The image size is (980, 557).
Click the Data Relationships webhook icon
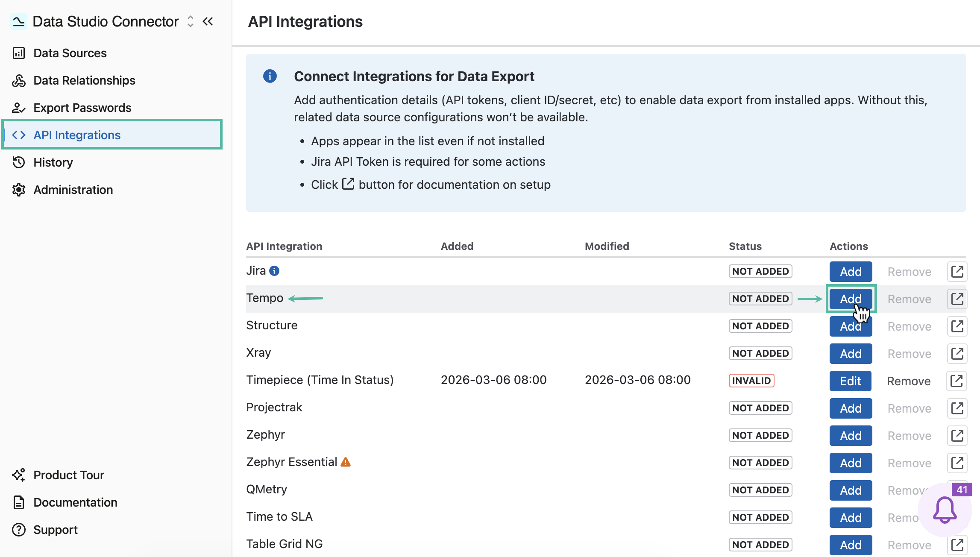pos(19,80)
